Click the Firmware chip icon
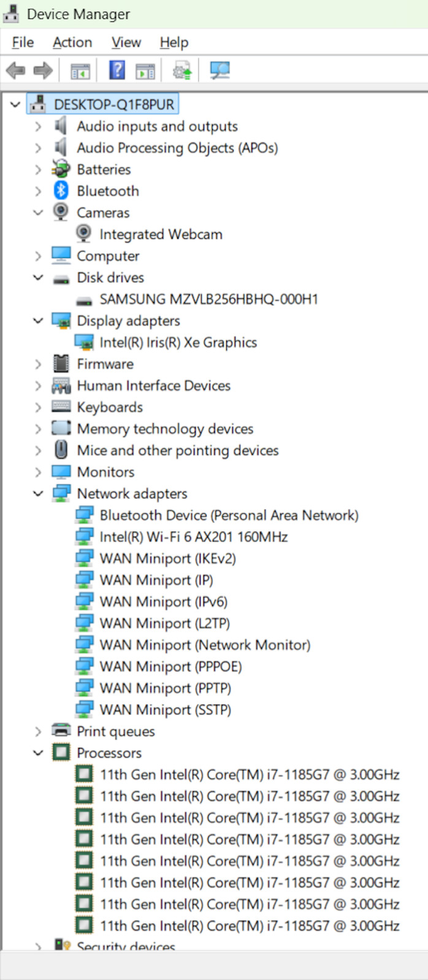The image size is (428, 980). pyautogui.click(x=61, y=363)
